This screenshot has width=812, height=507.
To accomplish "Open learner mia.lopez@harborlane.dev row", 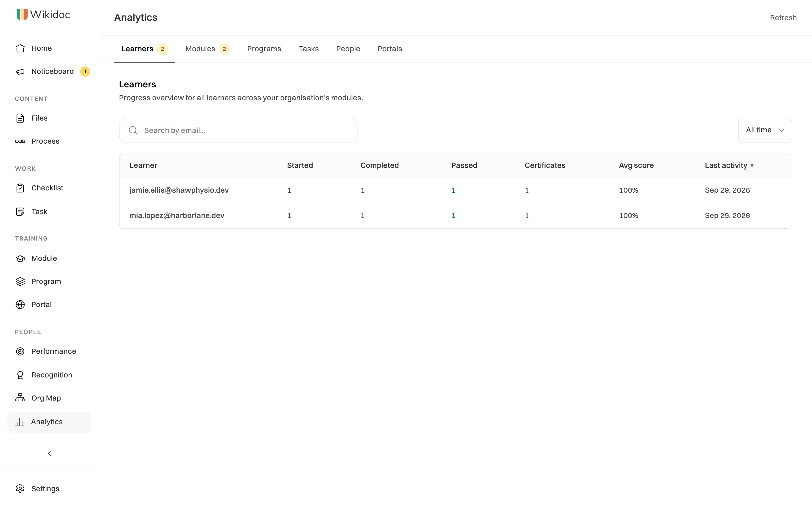I will [x=455, y=215].
